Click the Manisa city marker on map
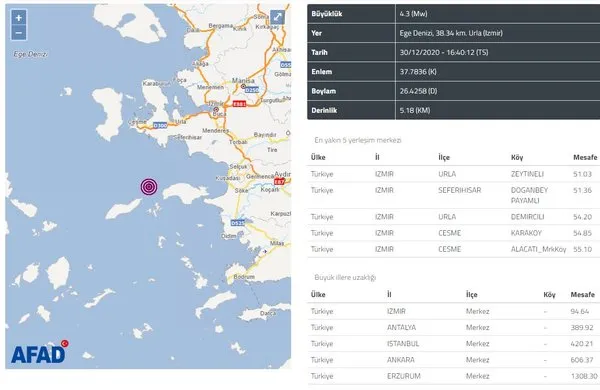Viewport: 600px width, 390px height. [243, 86]
